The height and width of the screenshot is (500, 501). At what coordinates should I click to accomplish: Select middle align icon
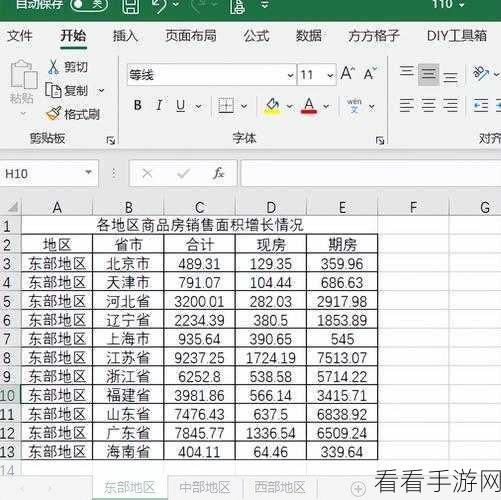[428, 73]
